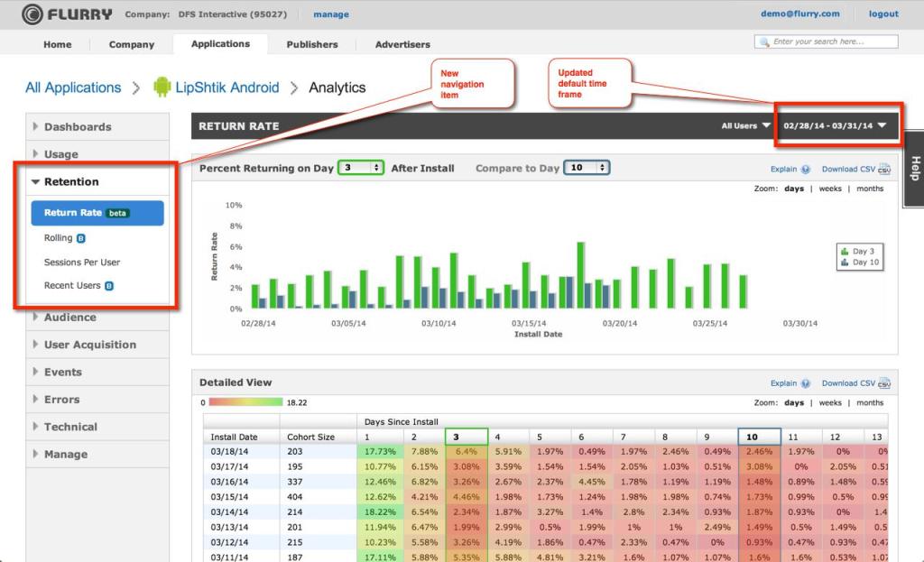This screenshot has height=562, width=924.
Task: Open the Advertisers tab
Action: coord(402,44)
